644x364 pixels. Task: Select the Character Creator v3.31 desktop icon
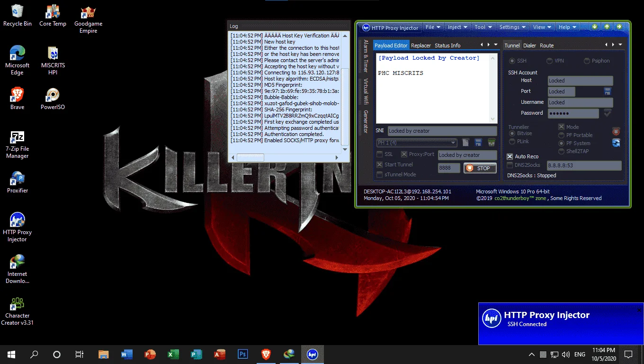(18, 310)
